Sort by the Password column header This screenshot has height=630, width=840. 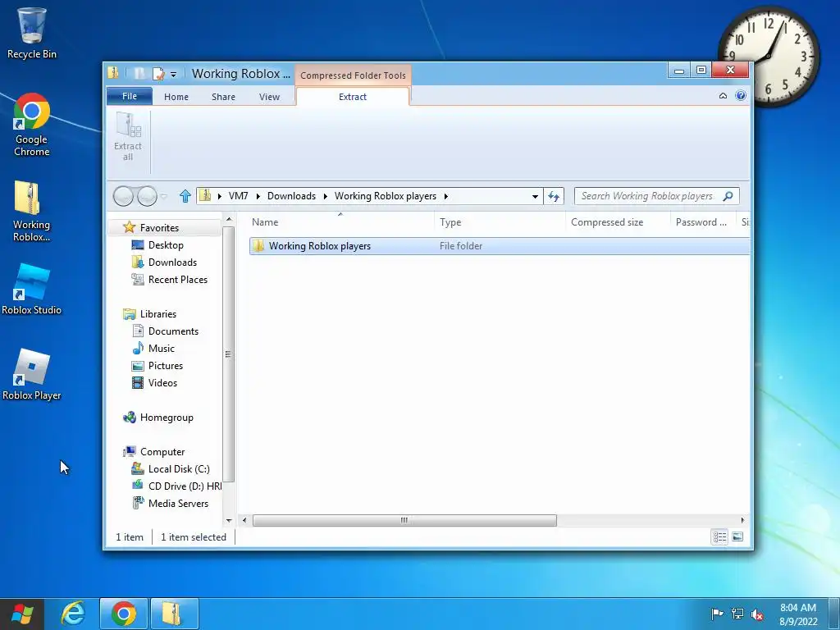[x=703, y=222]
